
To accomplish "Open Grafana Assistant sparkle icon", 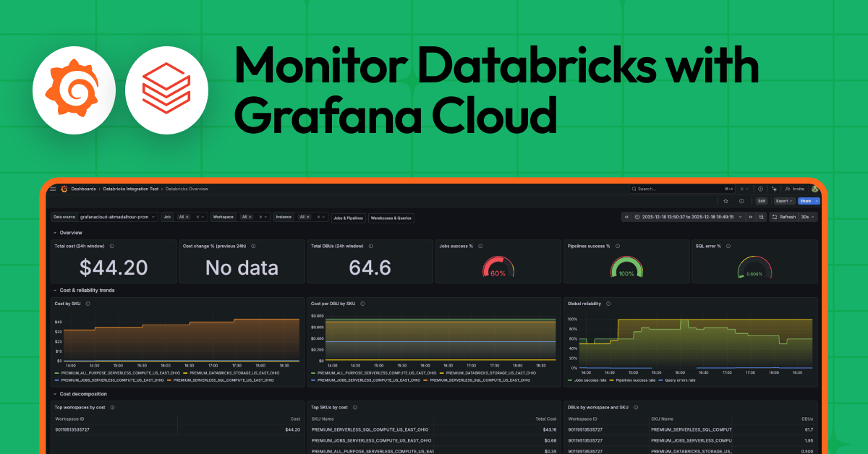I will 775,189.
